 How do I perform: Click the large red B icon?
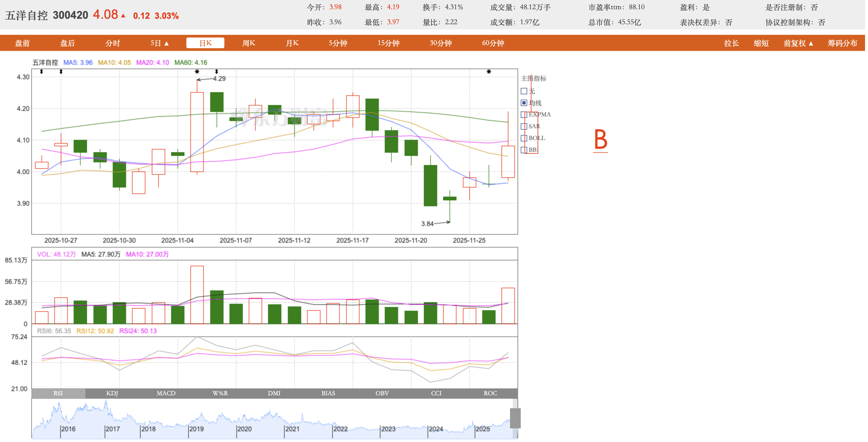(601, 140)
